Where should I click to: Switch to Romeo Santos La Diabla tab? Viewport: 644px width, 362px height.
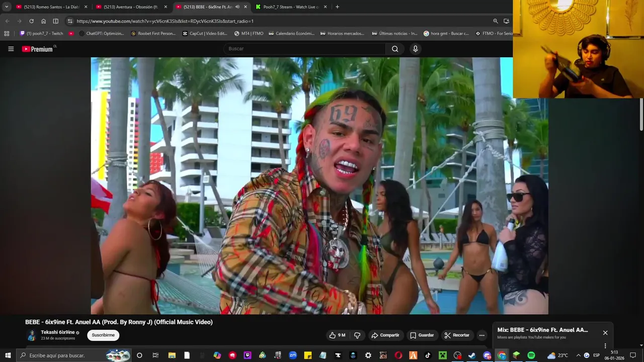tap(52, 7)
